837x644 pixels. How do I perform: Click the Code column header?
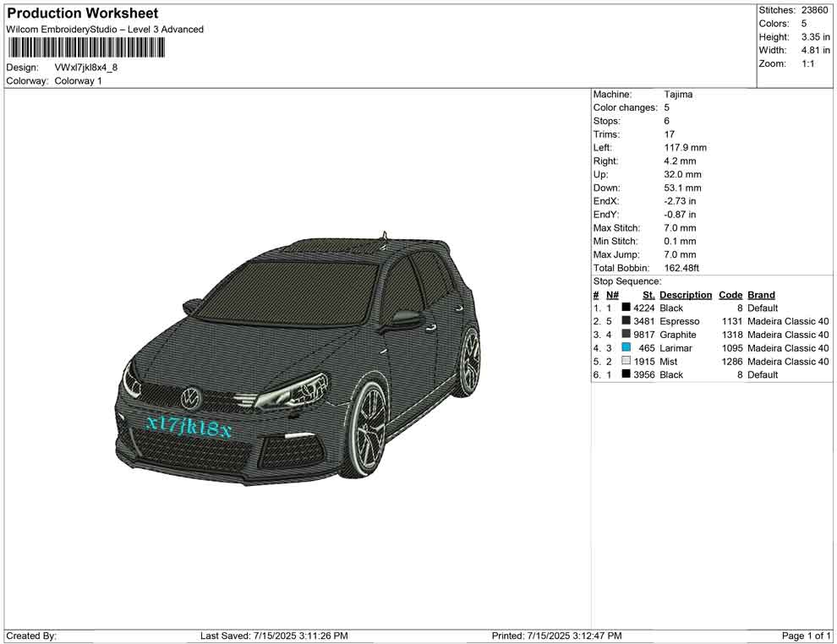[730, 295]
